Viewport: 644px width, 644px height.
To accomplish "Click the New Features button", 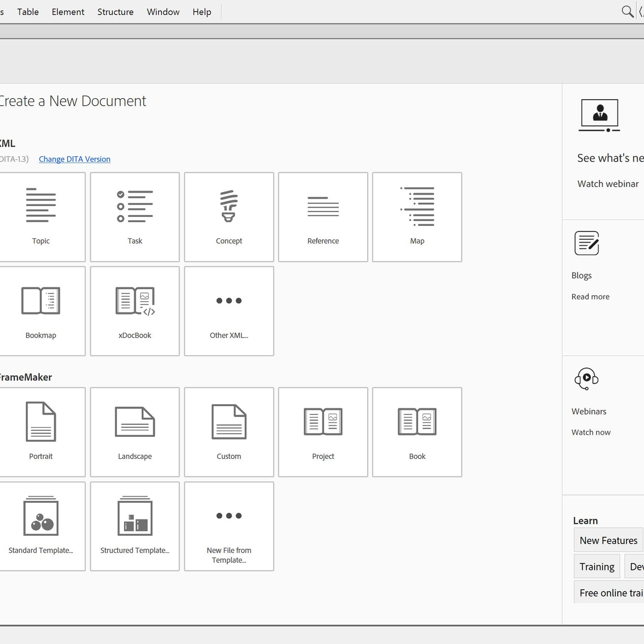I will (x=608, y=540).
